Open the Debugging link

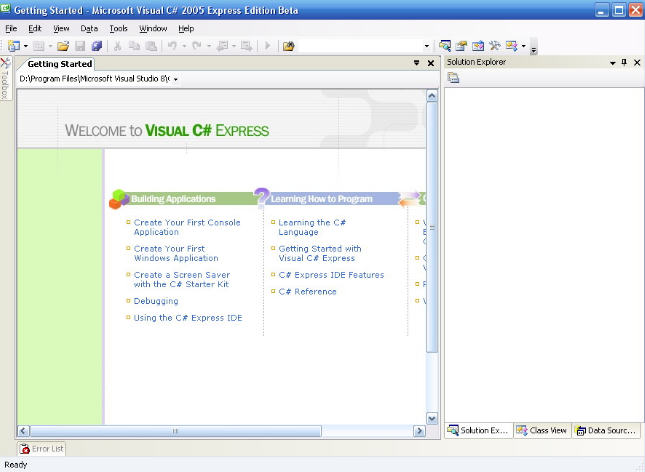pos(156,301)
